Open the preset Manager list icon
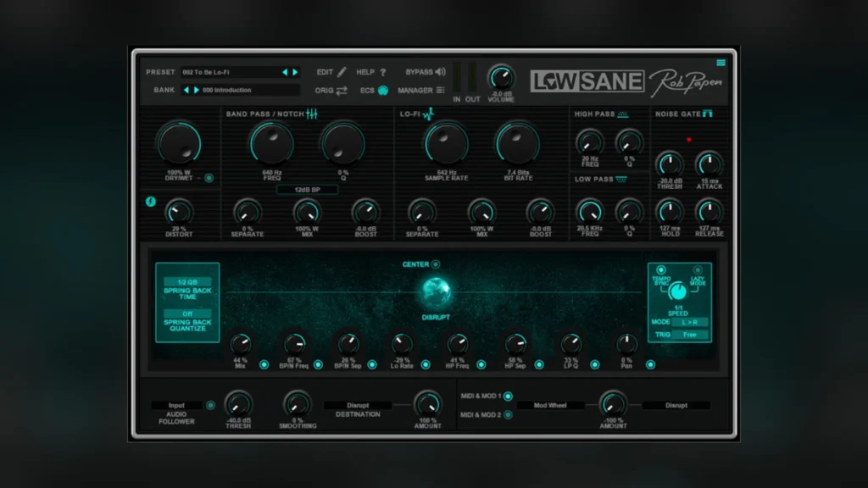The height and width of the screenshot is (488, 868). point(439,91)
